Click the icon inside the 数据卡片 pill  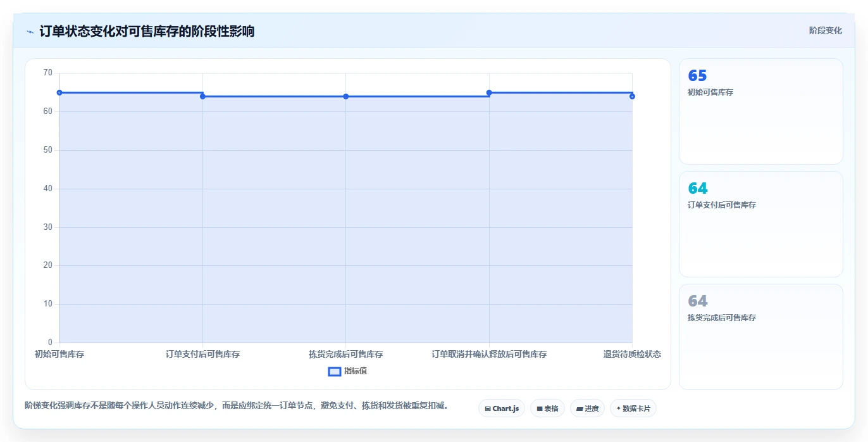pos(619,408)
